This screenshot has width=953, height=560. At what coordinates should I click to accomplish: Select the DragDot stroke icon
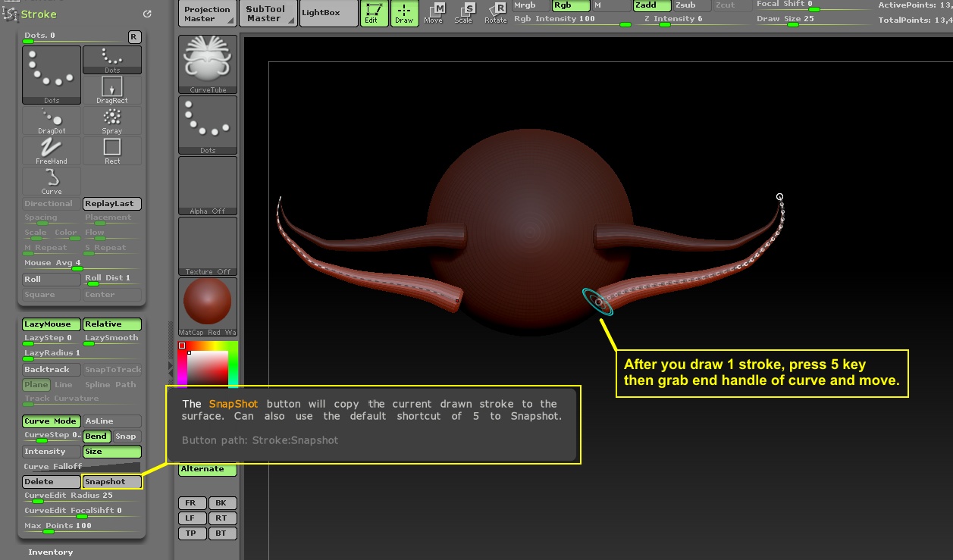(x=52, y=120)
